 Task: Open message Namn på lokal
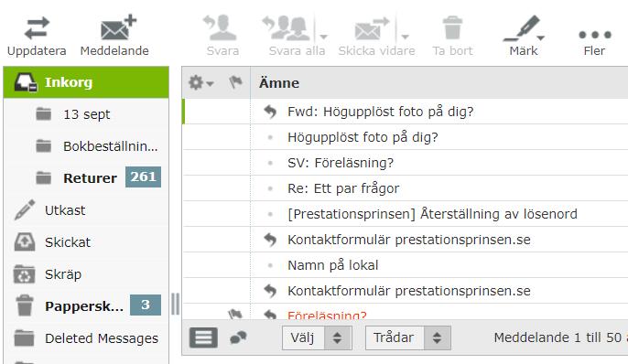[x=333, y=265]
